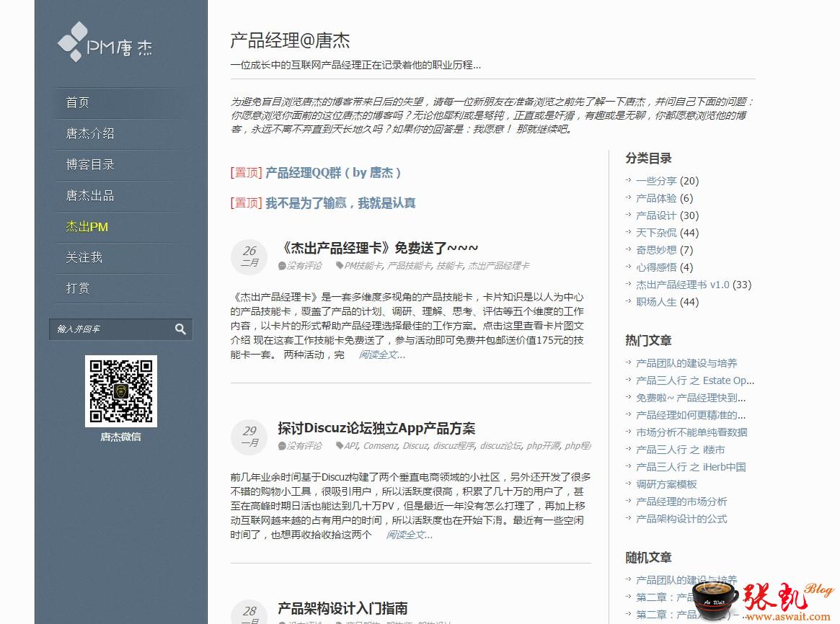
Task: Open popular article 调研方案模板
Action: tap(666, 484)
